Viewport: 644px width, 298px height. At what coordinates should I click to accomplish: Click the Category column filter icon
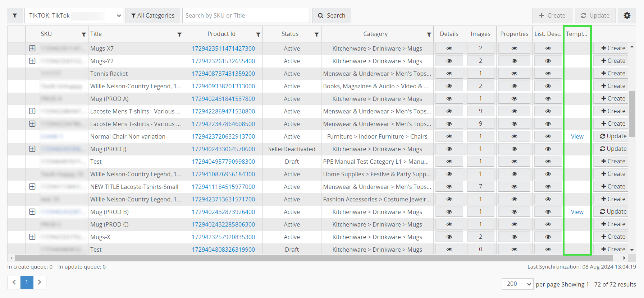(429, 34)
